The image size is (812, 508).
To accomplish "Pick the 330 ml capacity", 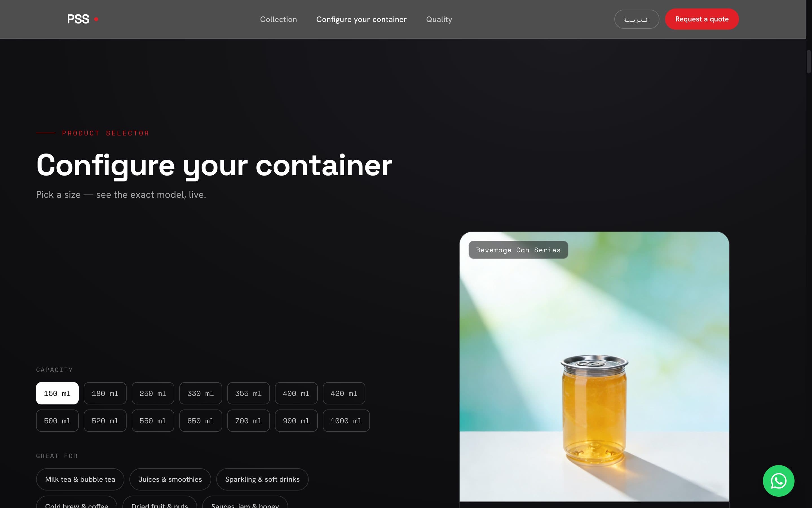I will tap(201, 393).
